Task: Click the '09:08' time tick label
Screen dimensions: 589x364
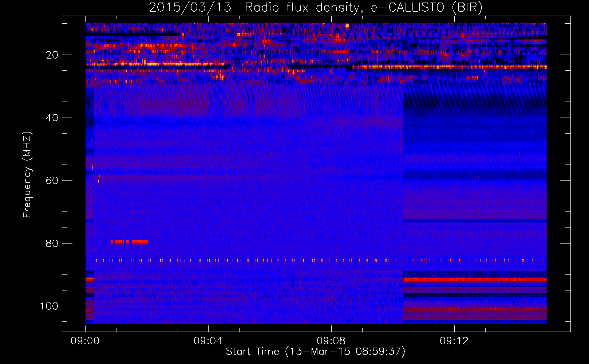Action: click(x=331, y=341)
